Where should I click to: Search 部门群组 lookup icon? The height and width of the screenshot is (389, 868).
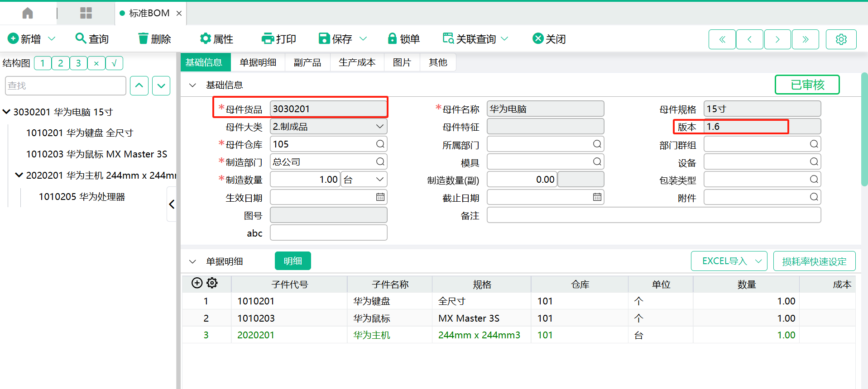(x=814, y=144)
